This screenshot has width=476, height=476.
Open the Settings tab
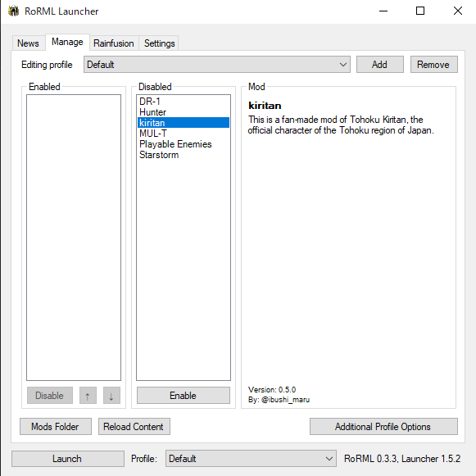pos(160,43)
